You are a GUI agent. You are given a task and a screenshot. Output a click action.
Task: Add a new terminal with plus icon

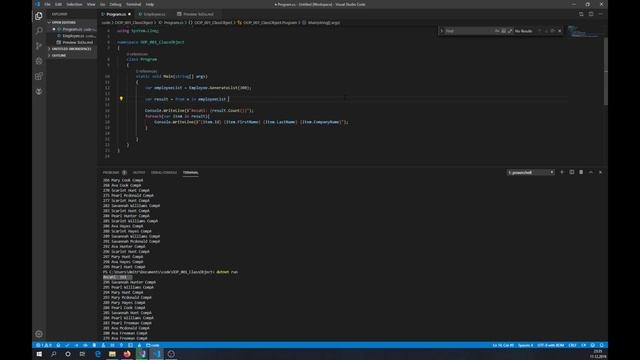click(x=562, y=172)
